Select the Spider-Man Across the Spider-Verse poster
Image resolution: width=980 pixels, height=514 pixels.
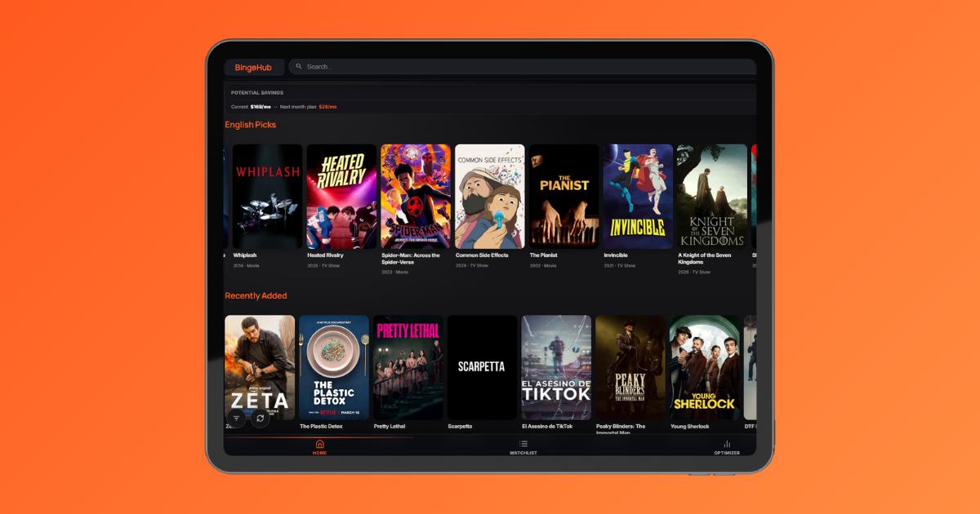pyautogui.click(x=416, y=197)
